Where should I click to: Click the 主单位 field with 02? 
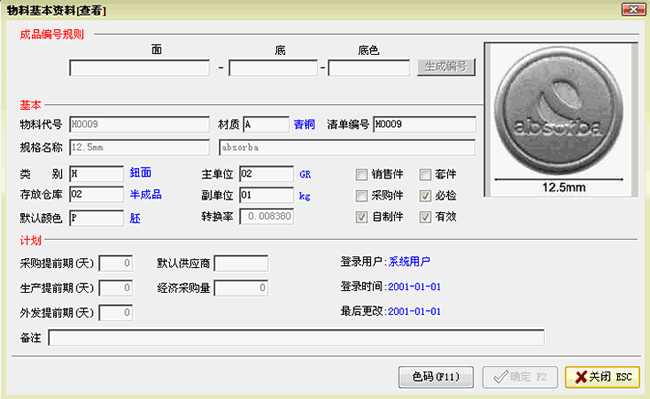coord(267,174)
